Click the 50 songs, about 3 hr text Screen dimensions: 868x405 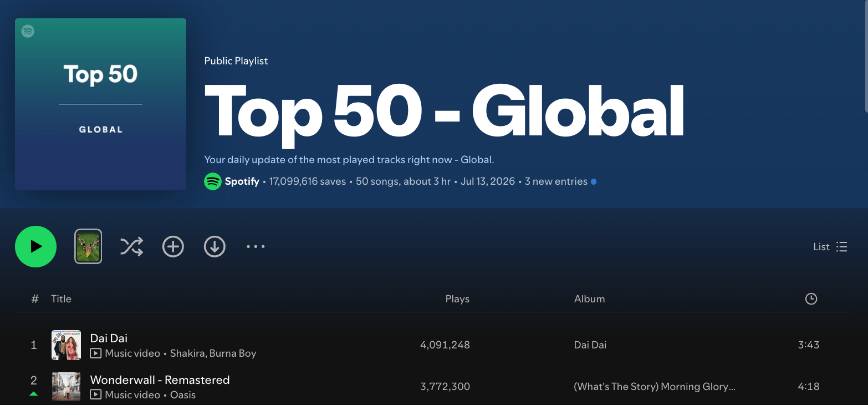point(403,181)
